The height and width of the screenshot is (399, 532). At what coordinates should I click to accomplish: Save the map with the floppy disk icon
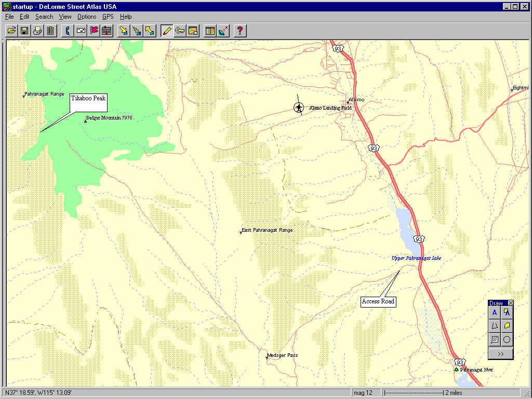click(x=24, y=31)
